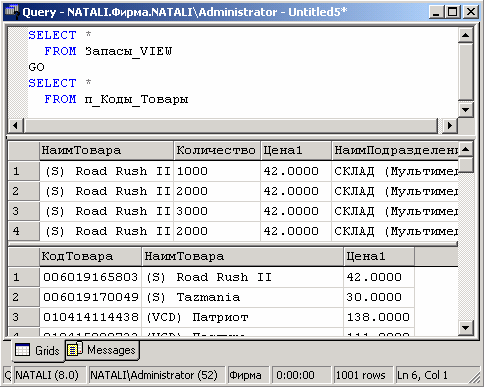Click code cell 010414114438
Screen dimensions: 484x387
point(91,317)
